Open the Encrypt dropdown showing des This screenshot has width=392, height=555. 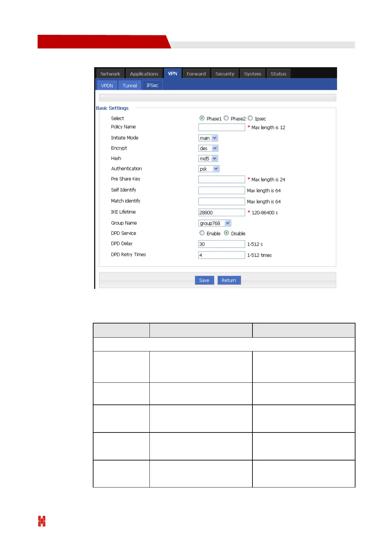coord(208,148)
